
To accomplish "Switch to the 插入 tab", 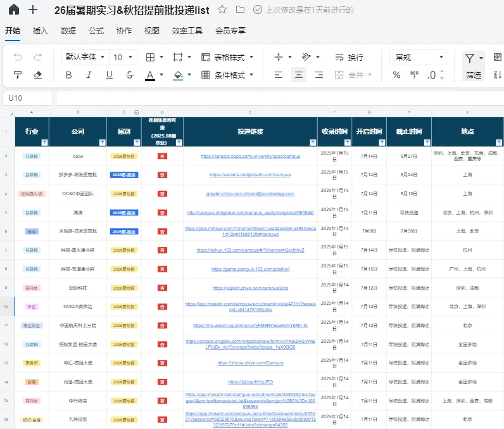I will (x=41, y=31).
